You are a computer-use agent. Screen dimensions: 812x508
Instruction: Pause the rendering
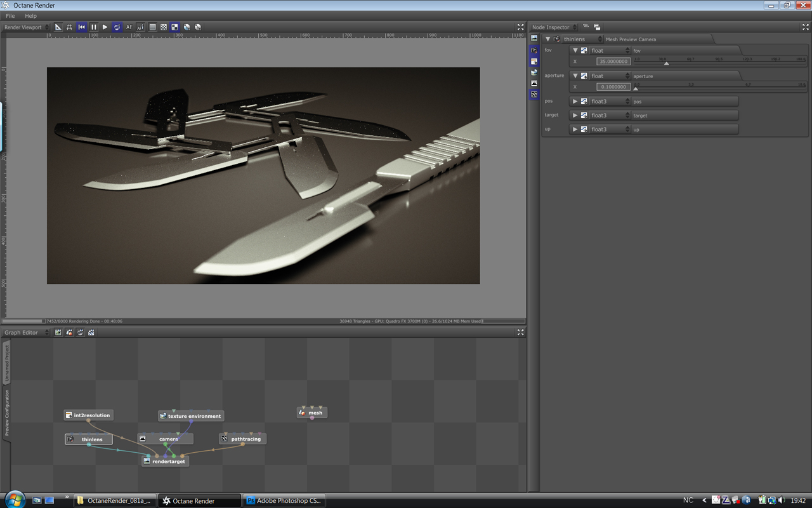pyautogui.click(x=93, y=27)
